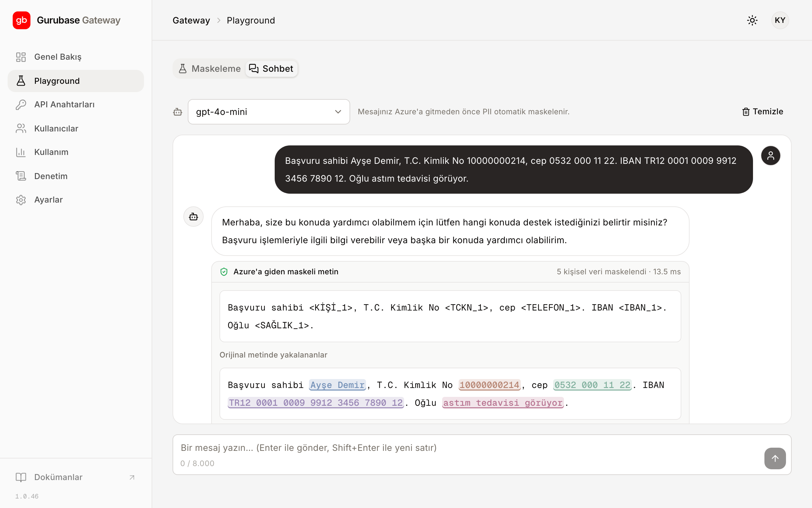
Task: Click the Ayarlar gear icon
Action: [x=21, y=200]
